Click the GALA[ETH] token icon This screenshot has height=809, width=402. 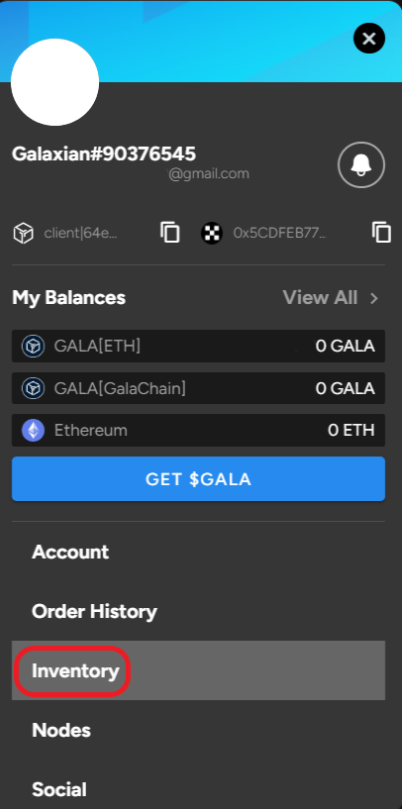(x=33, y=346)
